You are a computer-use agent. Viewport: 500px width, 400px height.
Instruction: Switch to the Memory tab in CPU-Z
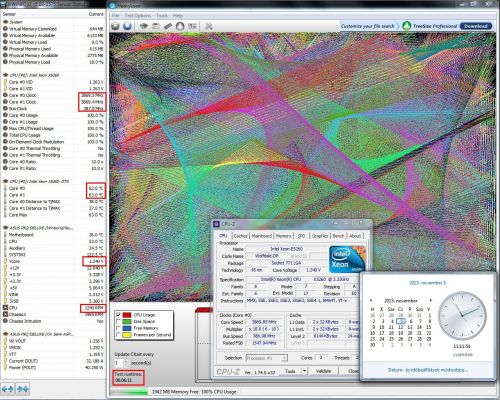point(284,236)
